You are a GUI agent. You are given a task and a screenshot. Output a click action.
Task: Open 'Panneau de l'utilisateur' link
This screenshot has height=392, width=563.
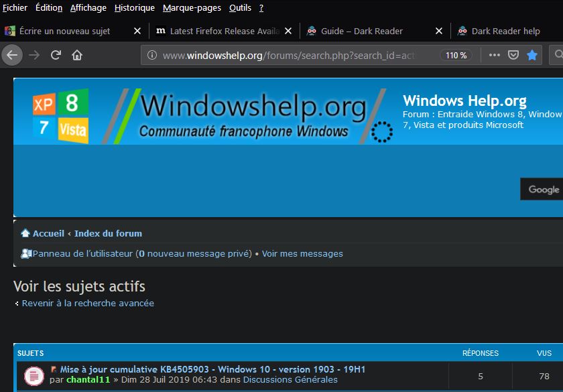point(82,254)
